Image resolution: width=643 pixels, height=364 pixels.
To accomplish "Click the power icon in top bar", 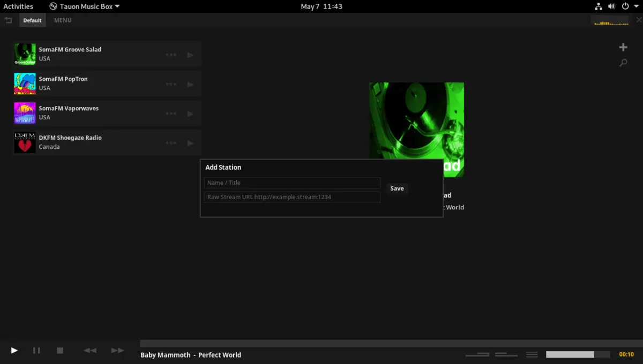I will coord(625,6).
